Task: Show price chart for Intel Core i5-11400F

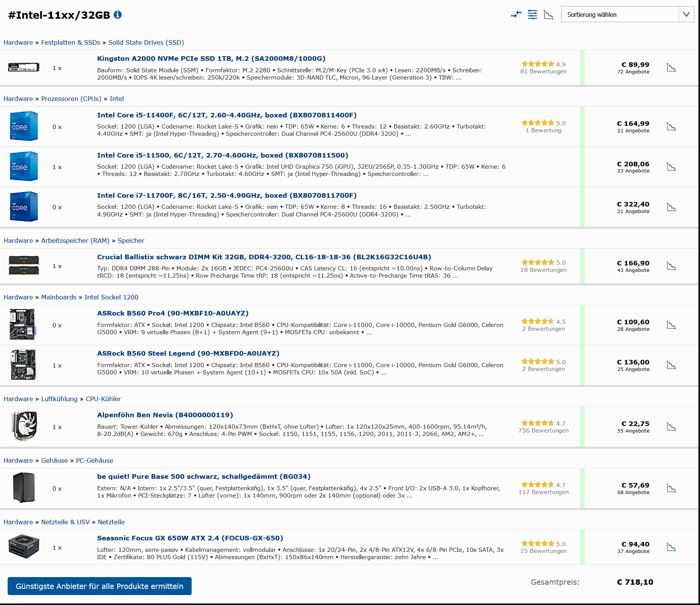Action: [671, 127]
